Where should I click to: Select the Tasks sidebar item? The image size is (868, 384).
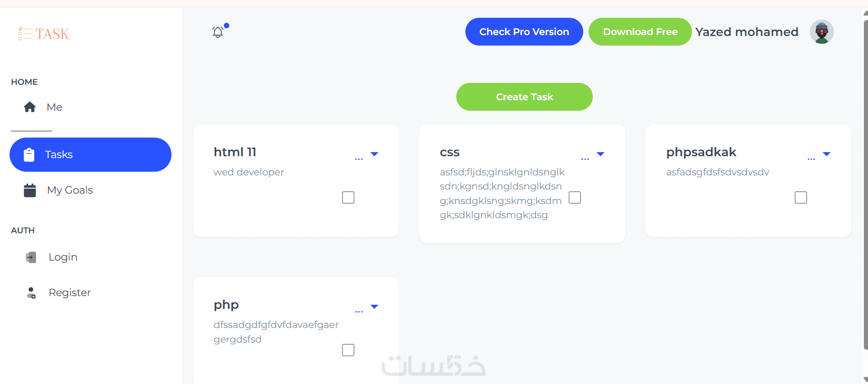91,155
